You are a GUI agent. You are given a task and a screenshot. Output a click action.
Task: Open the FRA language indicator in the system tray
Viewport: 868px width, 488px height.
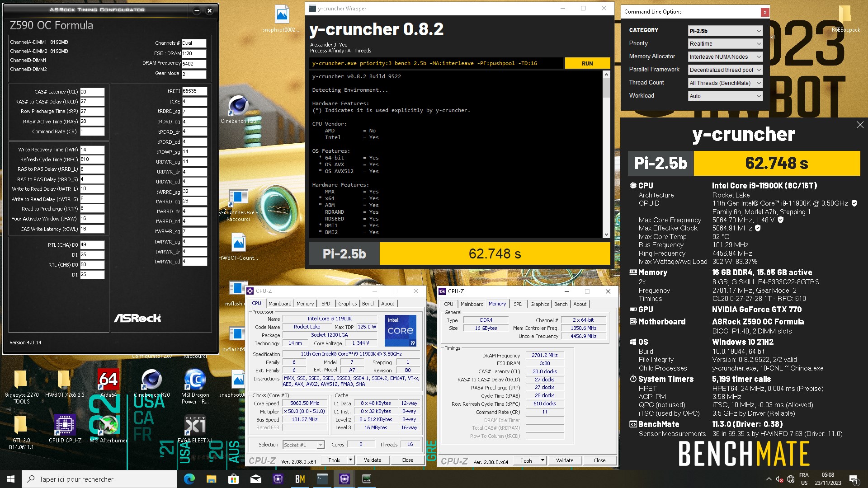tap(804, 479)
